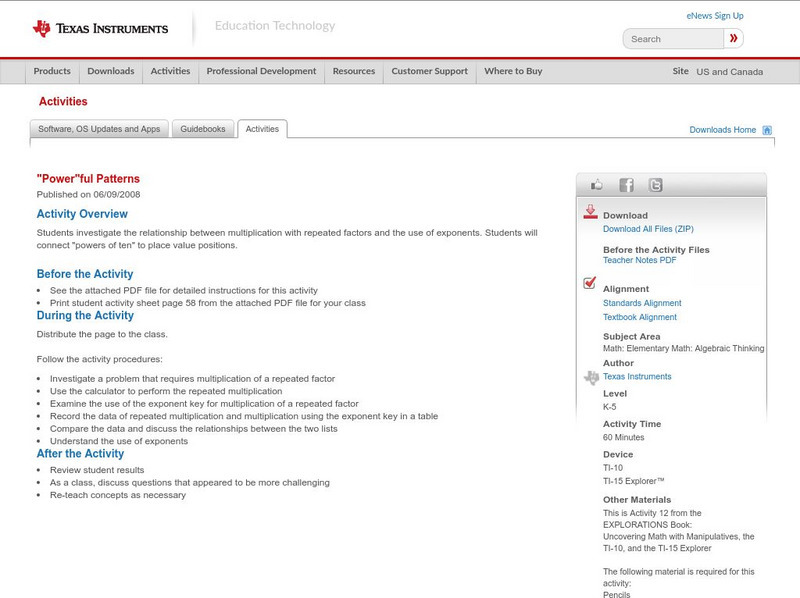Select Software, OS Updates and Apps tab

click(99, 129)
